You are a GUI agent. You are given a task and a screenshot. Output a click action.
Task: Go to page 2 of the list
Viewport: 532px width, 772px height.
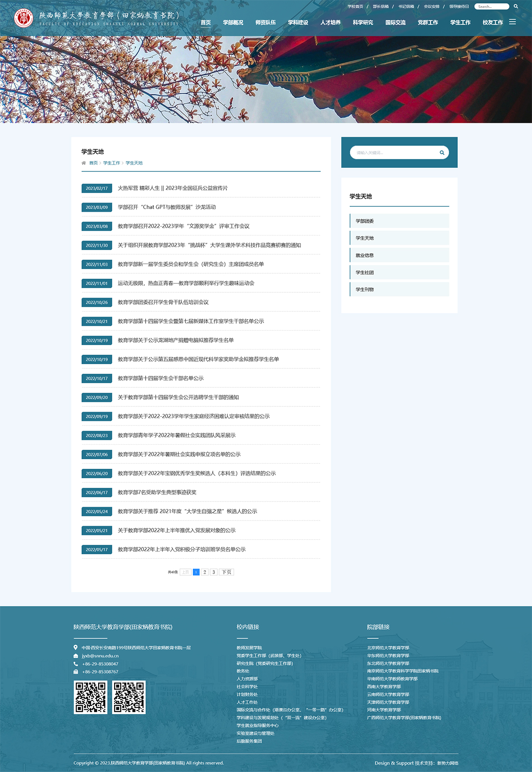click(205, 572)
